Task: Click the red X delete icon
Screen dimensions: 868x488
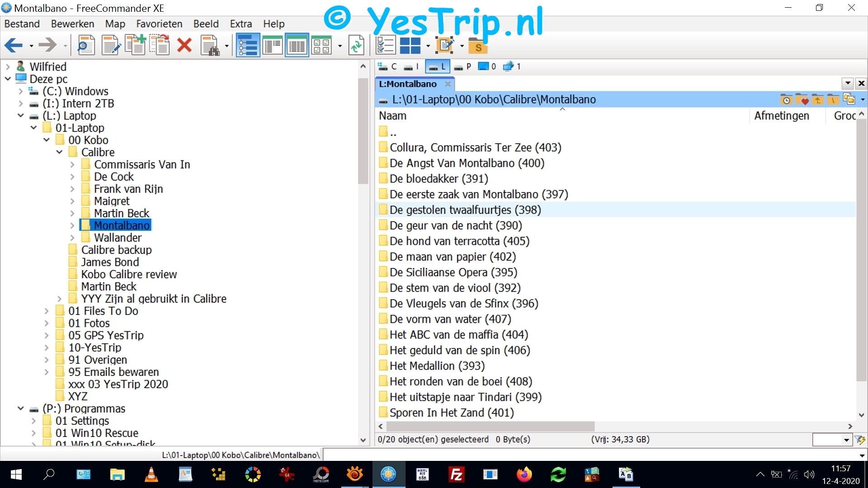Action: (x=184, y=45)
